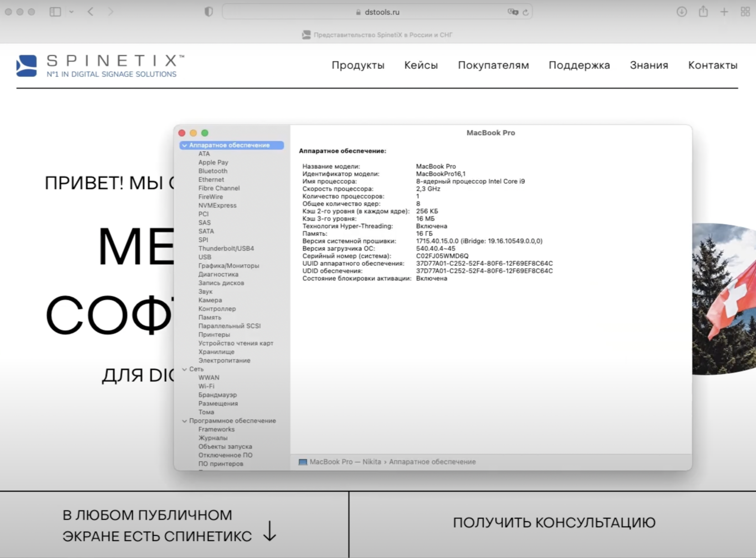Collapse the Аппаратное обеспечение tree section
The height and width of the screenshot is (558, 756).
(x=185, y=145)
